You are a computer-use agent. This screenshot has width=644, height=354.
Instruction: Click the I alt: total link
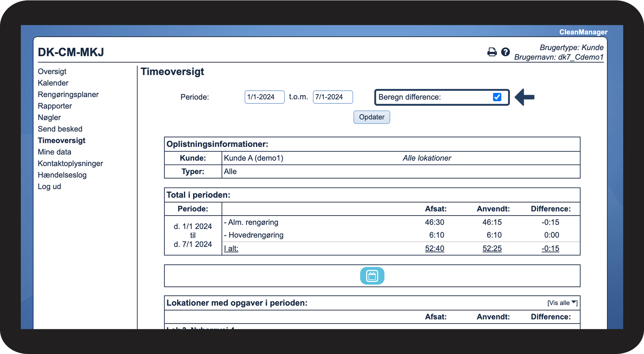point(231,249)
